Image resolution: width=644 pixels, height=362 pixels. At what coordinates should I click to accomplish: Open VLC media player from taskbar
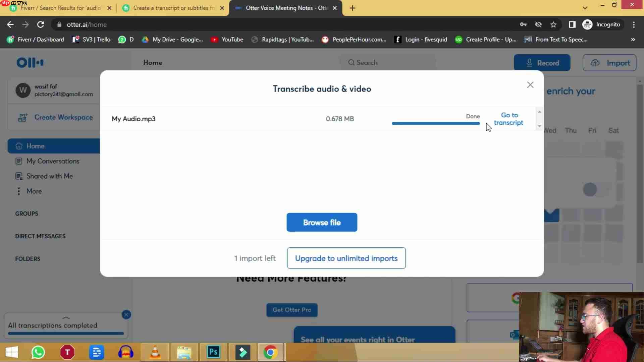coord(155,352)
